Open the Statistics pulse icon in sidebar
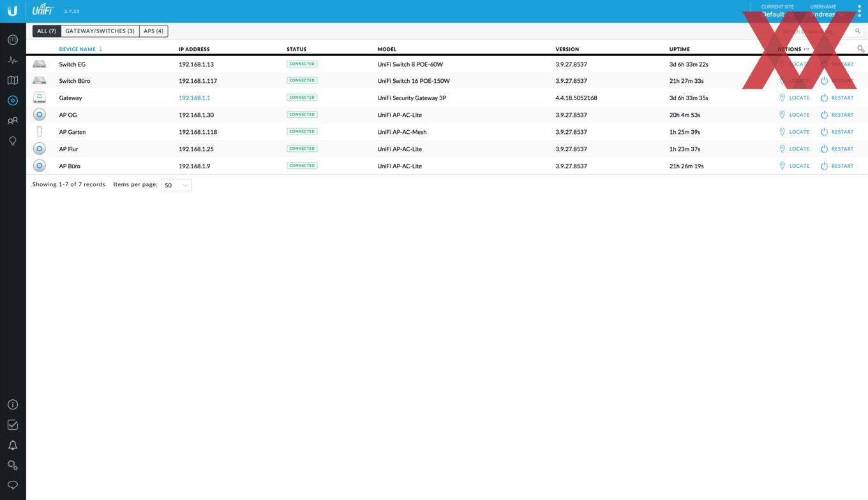This screenshot has width=868, height=500. point(13,60)
